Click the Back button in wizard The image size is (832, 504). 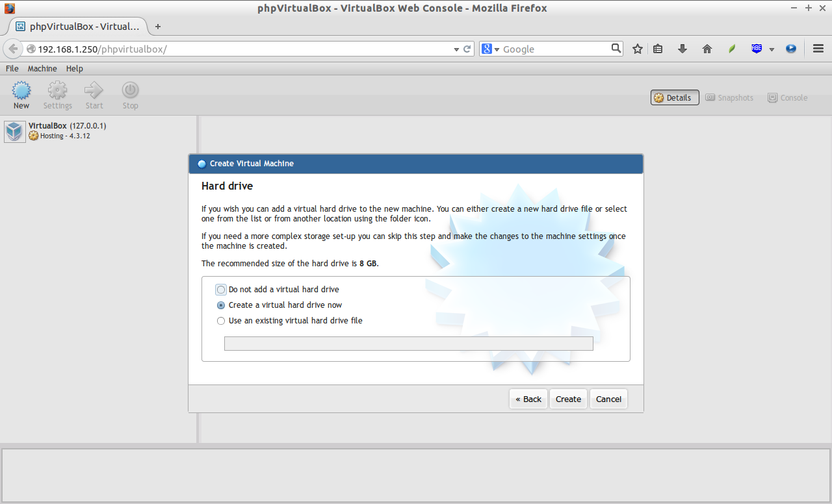(528, 399)
